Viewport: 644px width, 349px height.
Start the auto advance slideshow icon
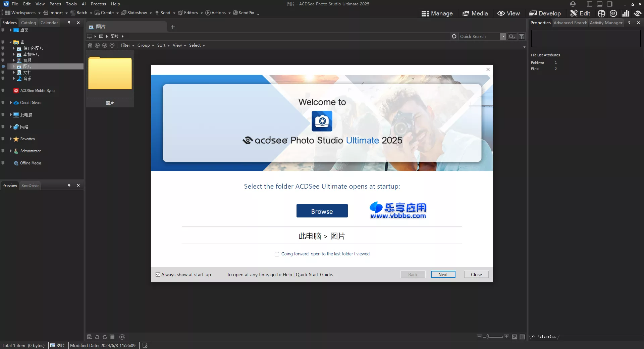click(122, 337)
